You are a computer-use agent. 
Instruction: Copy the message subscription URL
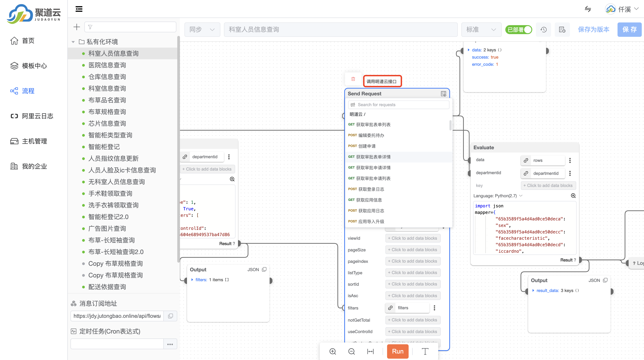pyautogui.click(x=170, y=316)
